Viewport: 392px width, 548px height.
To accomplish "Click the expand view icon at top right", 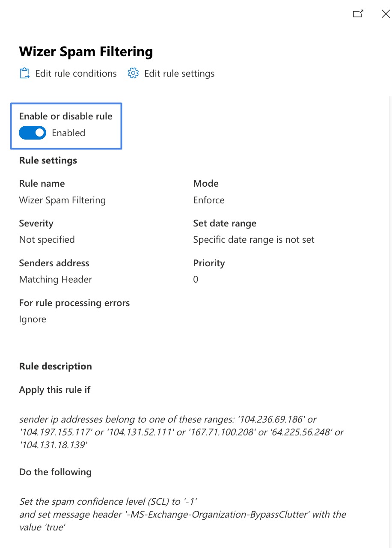I will (x=358, y=14).
